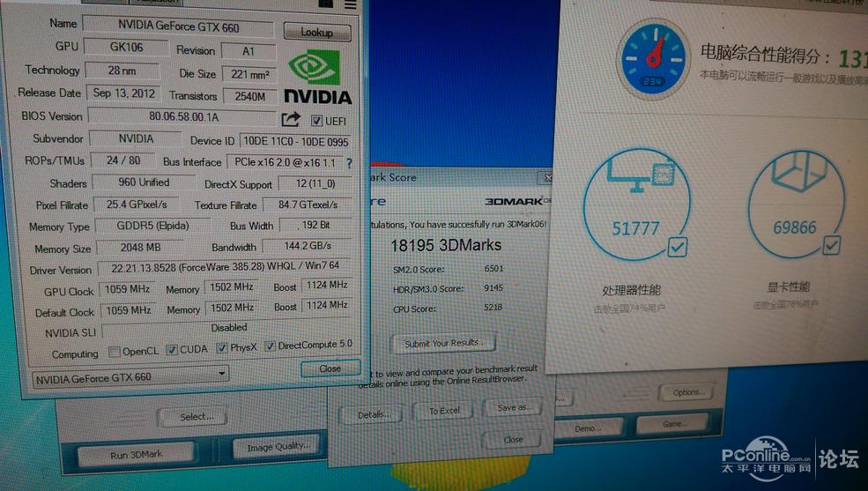Click the 18195 3DMarks score text
This screenshot has width=868, height=491.
[x=446, y=245]
